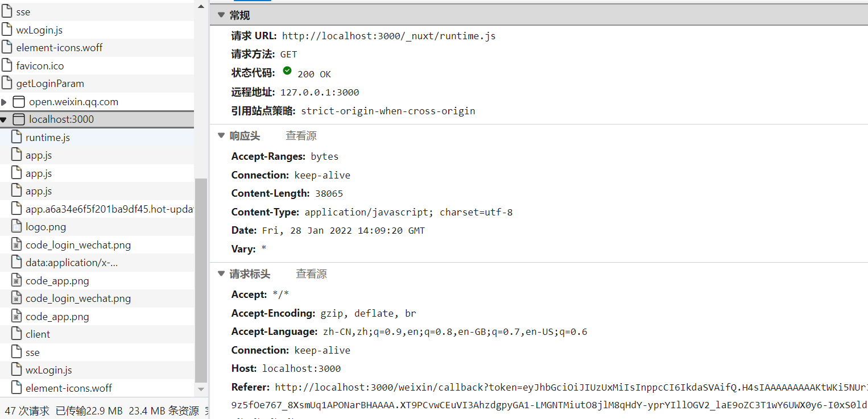Collapse the 常规 general section
The width and height of the screenshot is (868, 419).
221,15
